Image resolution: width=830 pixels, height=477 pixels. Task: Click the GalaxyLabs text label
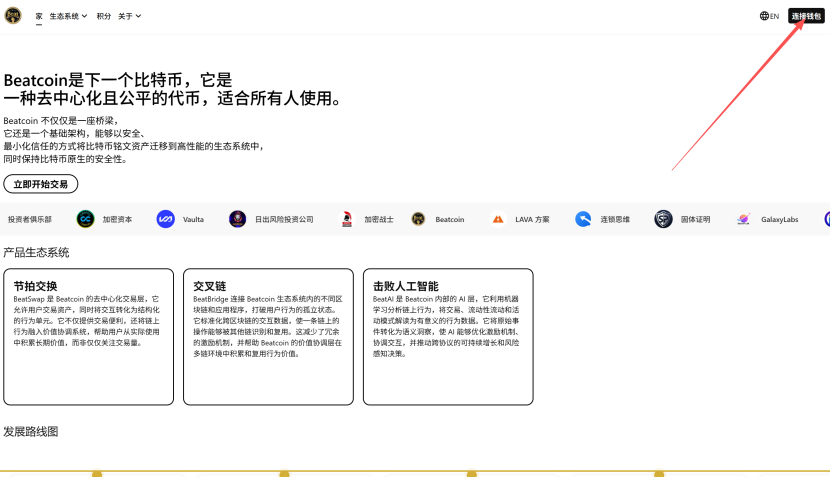(780, 219)
